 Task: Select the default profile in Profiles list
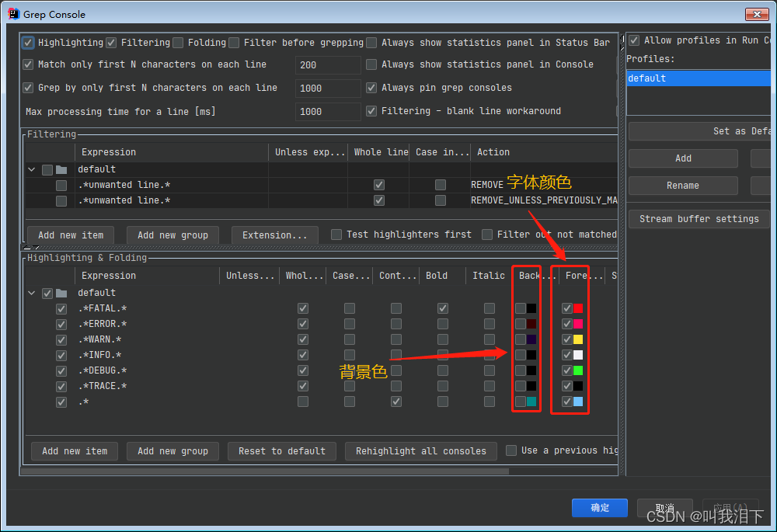(x=699, y=78)
